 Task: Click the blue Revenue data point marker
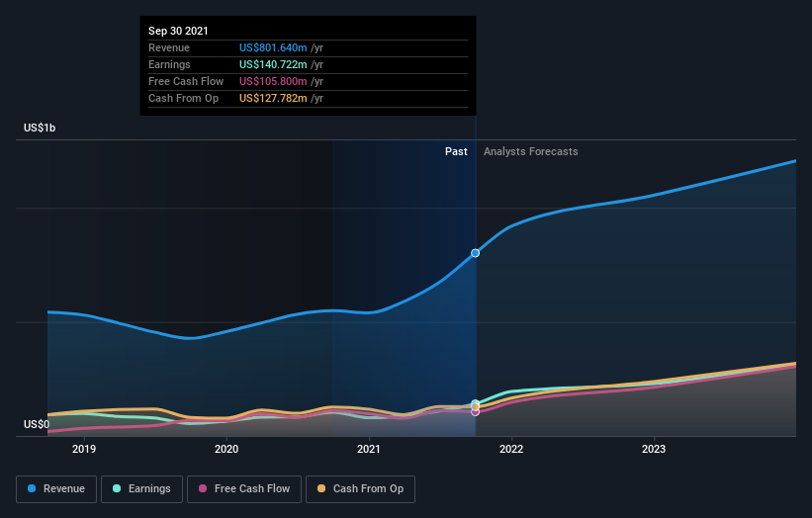coord(475,253)
